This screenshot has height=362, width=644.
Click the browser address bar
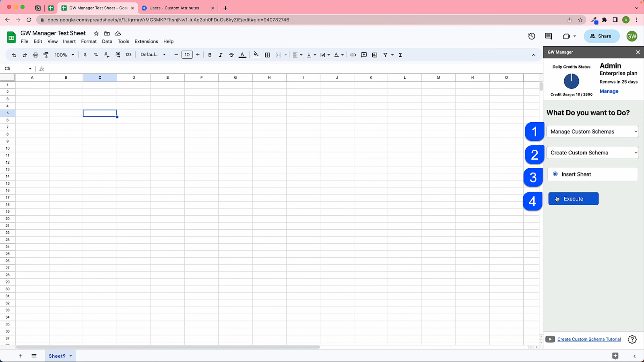tap(302, 20)
